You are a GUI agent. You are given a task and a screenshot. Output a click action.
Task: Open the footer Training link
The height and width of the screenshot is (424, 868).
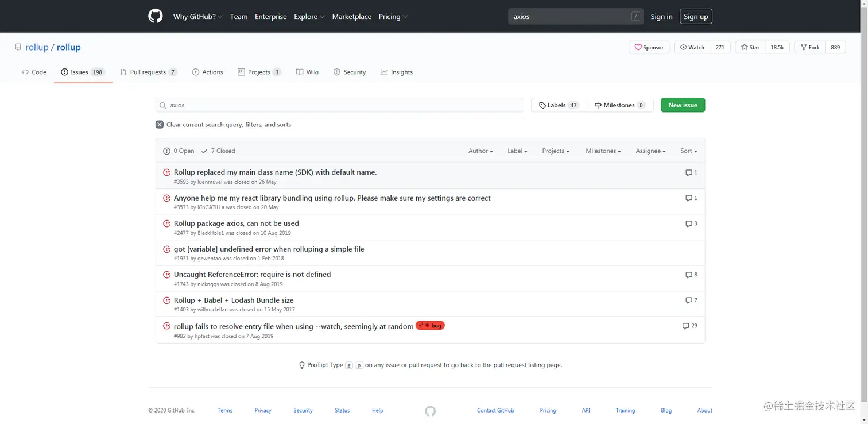coord(625,410)
